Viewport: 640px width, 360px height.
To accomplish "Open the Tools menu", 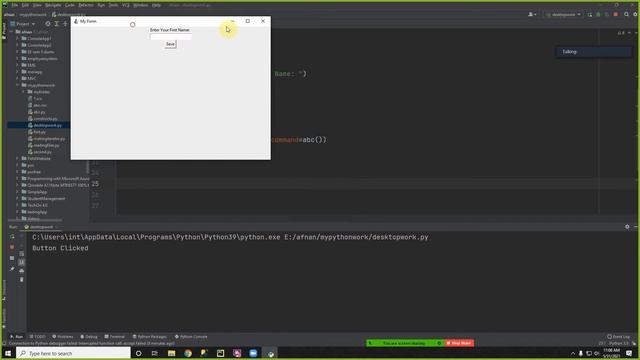I will 113,5.
